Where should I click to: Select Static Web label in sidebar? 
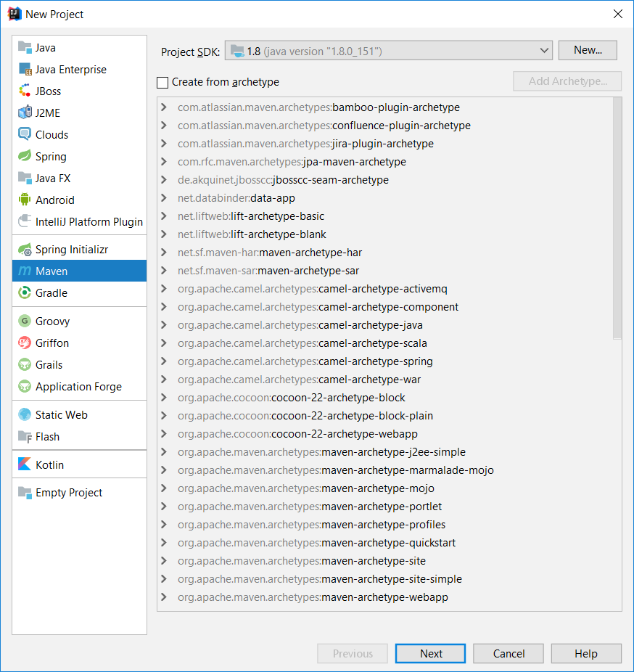pyautogui.click(x=61, y=415)
